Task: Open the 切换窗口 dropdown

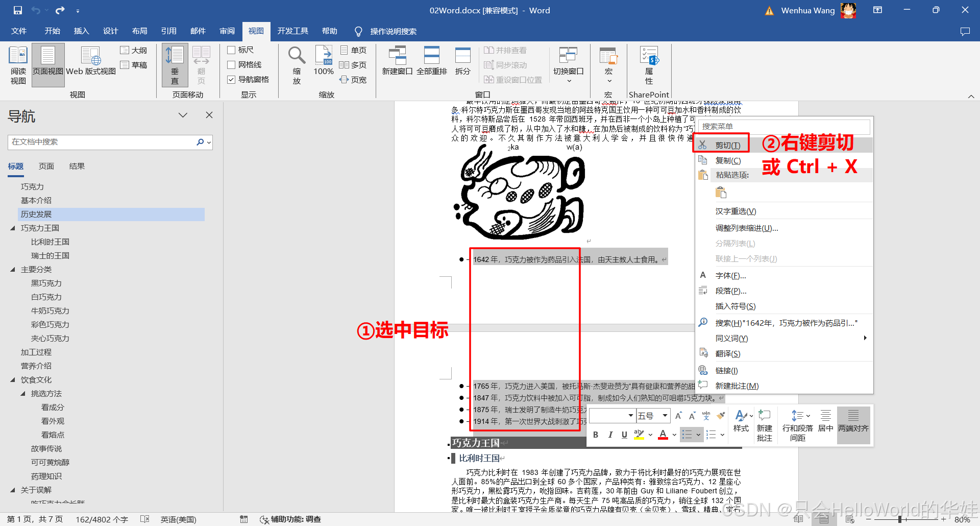Action: point(568,65)
